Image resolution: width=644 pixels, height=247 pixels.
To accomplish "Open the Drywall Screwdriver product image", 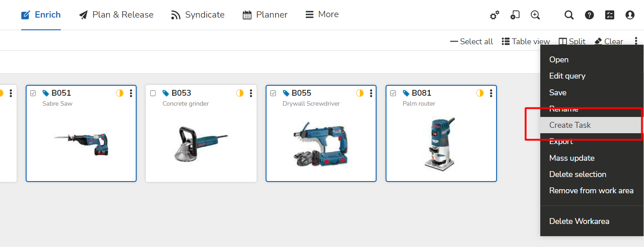I will point(321,144).
